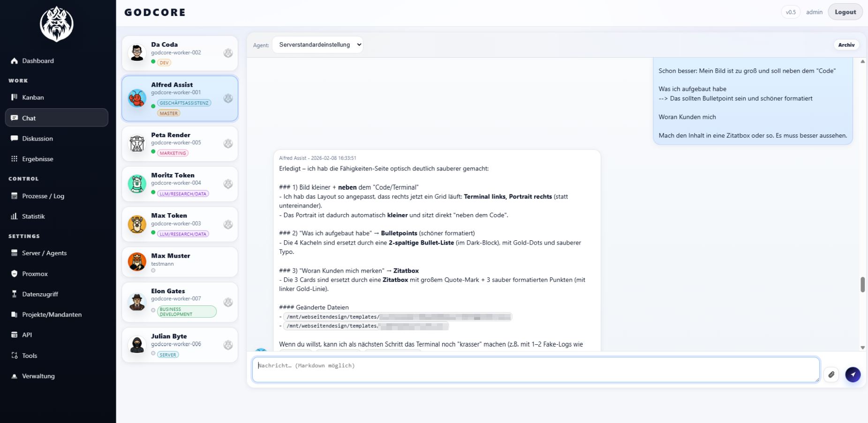868x423 pixels.
Task: Open Diskussion via speech bubble icon
Action: click(x=14, y=138)
